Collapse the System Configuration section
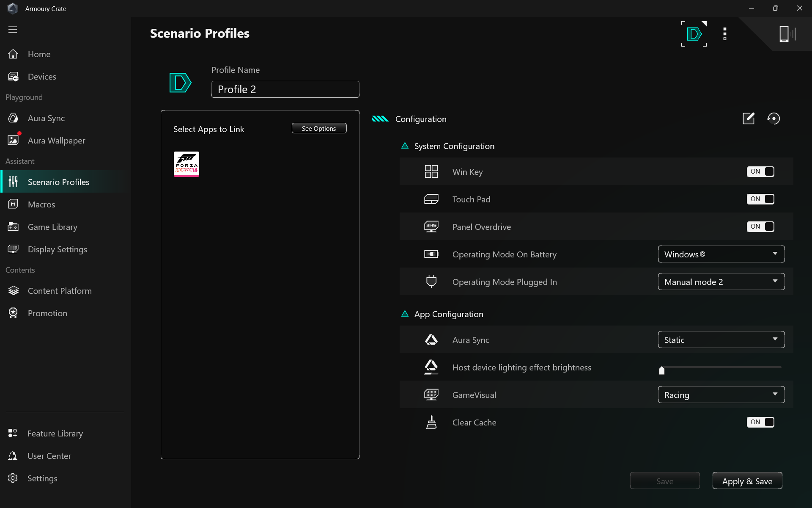Image resolution: width=812 pixels, height=508 pixels. (405, 146)
